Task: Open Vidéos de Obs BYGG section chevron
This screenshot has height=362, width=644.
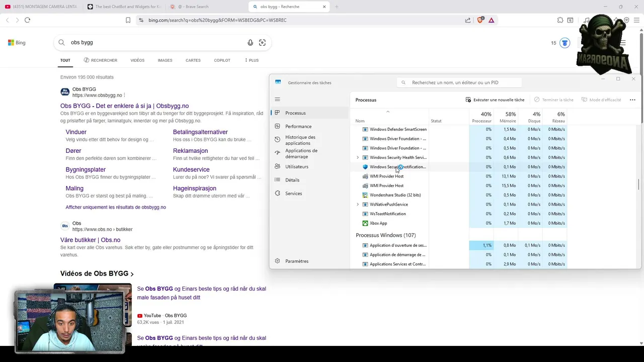Action: coord(132,274)
